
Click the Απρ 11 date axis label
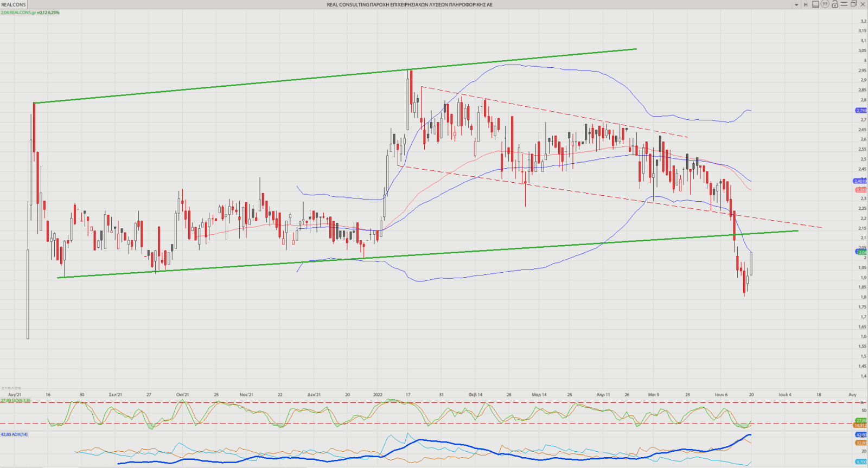pos(603,395)
